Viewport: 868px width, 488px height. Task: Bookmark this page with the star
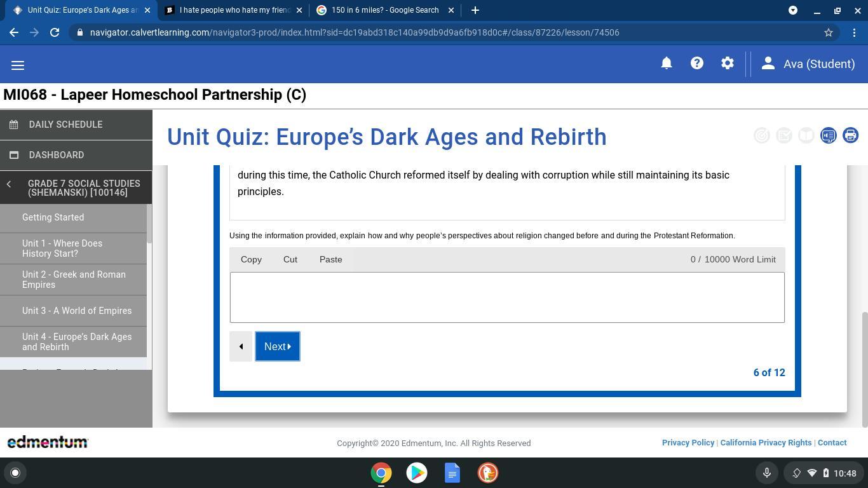(829, 32)
